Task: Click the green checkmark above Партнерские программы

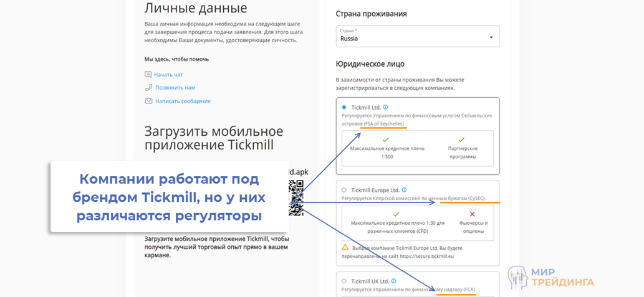Action: [461, 140]
